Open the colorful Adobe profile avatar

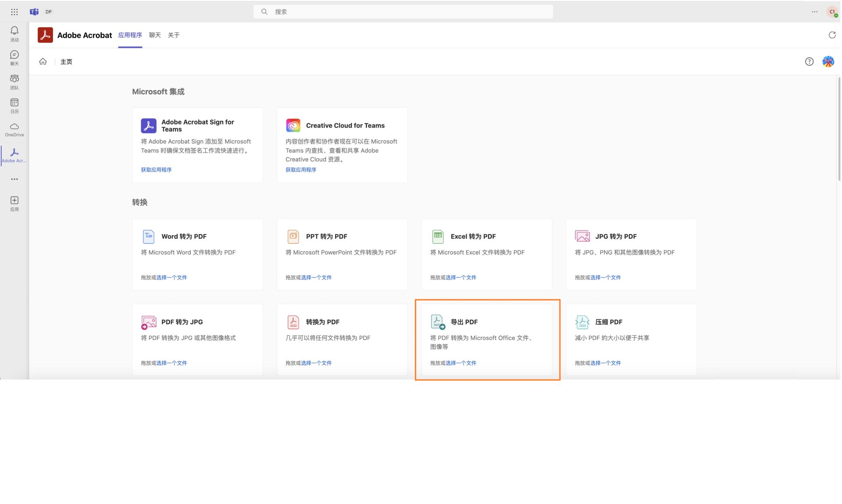point(828,62)
